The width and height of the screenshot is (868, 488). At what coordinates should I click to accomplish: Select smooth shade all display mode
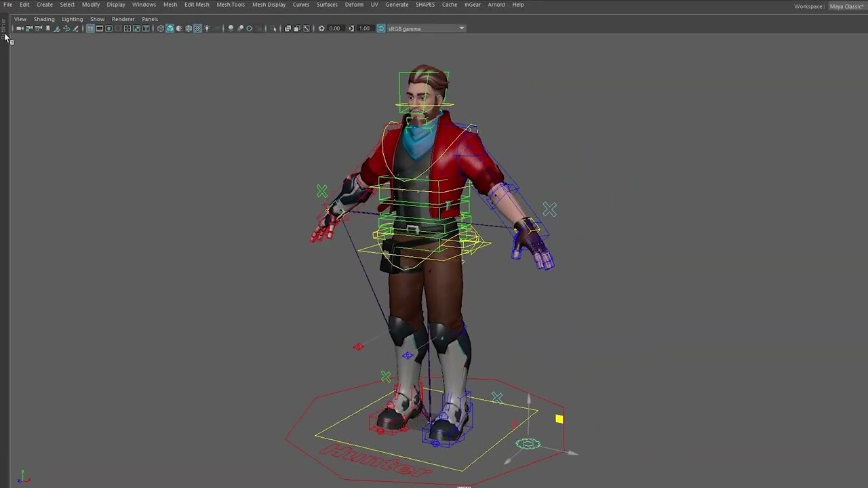click(170, 28)
